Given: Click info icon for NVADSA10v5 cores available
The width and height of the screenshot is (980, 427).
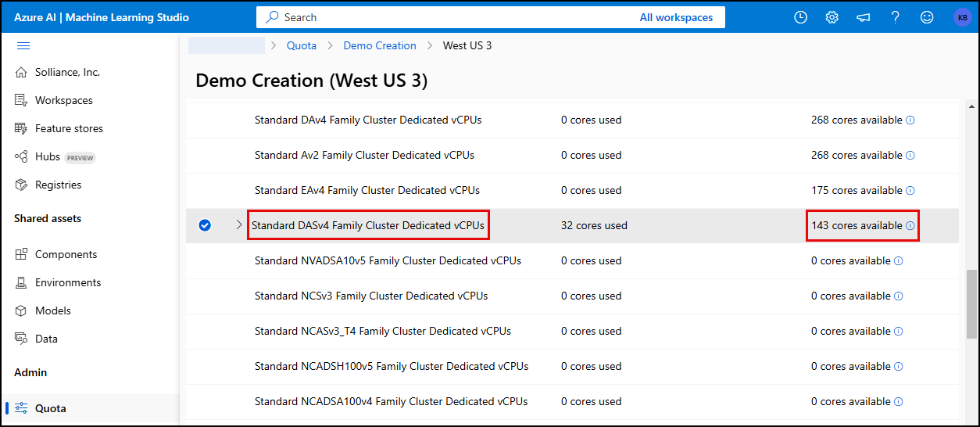Looking at the screenshot, I should (898, 261).
